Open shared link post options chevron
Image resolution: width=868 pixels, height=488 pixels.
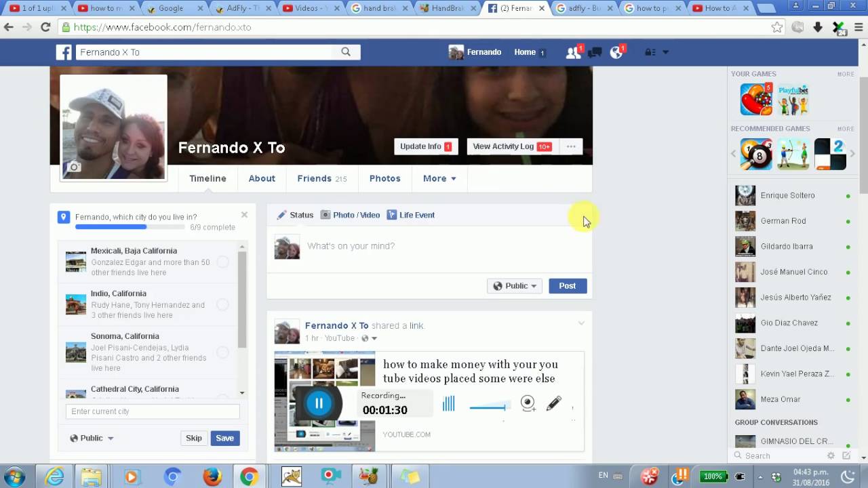[581, 323]
